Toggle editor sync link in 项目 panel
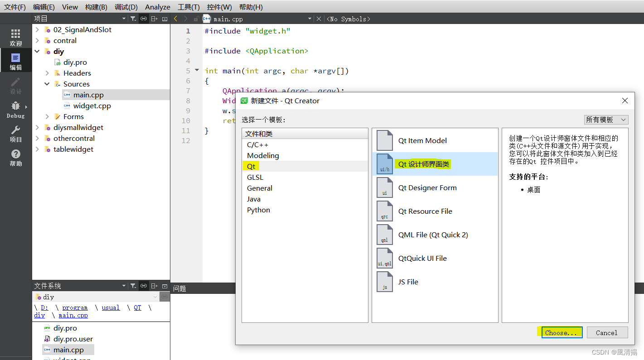644x360 pixels. (144, 19)
